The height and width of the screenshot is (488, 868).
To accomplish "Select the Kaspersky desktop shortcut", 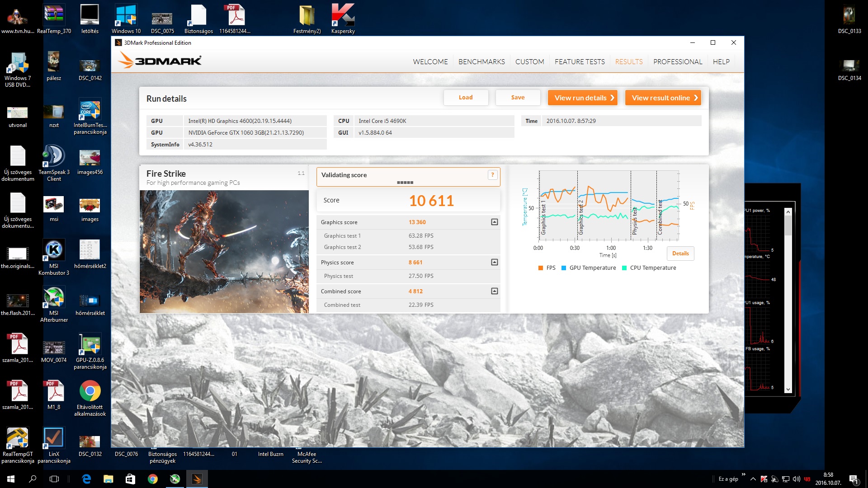I will pyautogui.click(x=343, y=19).
